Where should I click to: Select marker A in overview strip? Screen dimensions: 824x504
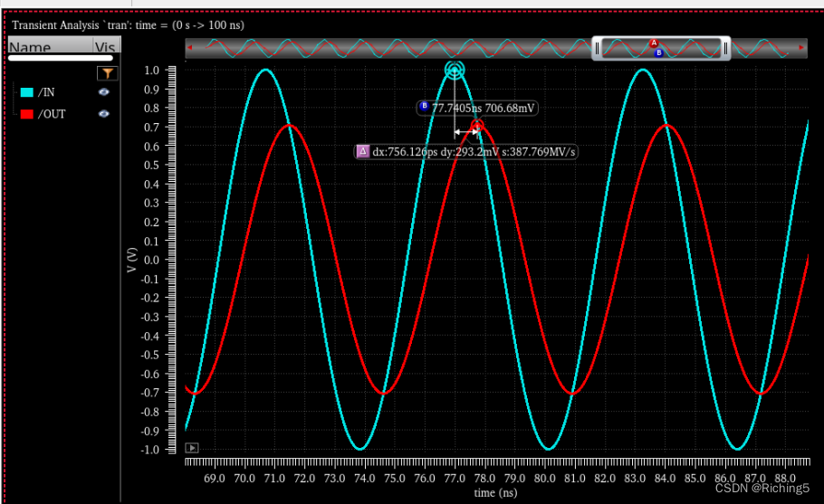click(654, 43)
